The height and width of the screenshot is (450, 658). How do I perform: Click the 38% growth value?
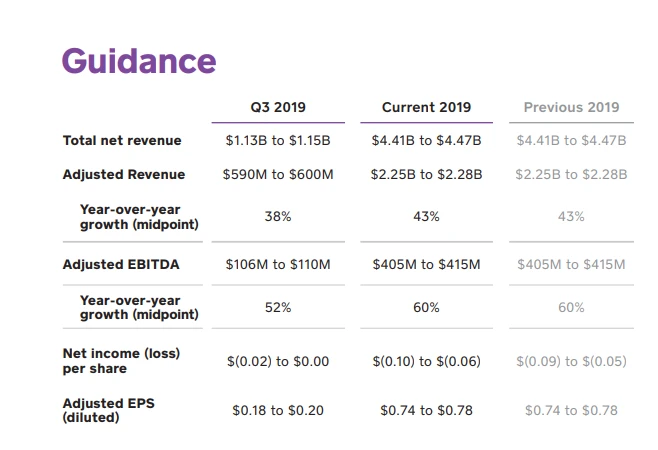pos(277,217)
